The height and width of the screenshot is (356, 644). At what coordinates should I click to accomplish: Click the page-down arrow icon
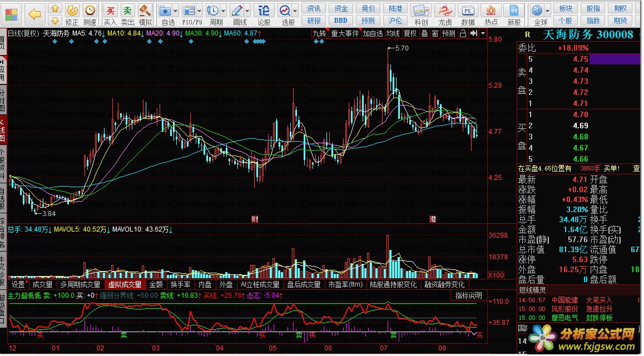point(55,20)
